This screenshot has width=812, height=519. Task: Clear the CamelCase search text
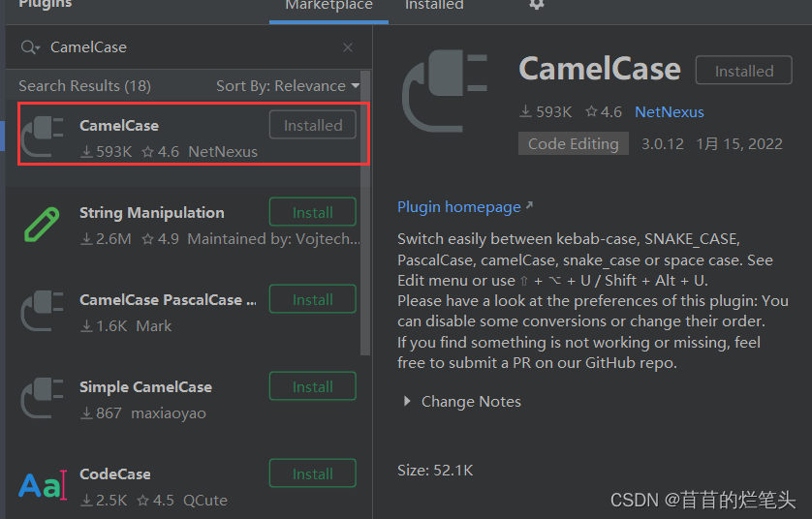(348, 47)
